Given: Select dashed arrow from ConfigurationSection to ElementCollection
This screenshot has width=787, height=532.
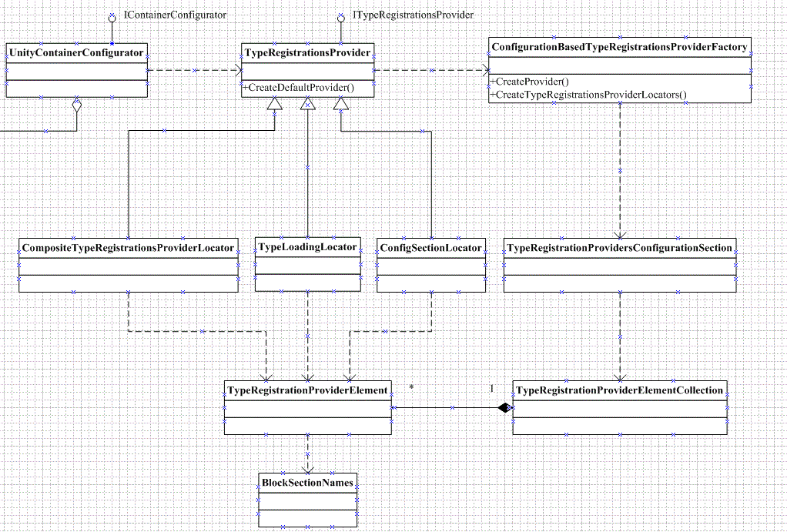Looking at the screenshot, I should (x=621, y=336).
